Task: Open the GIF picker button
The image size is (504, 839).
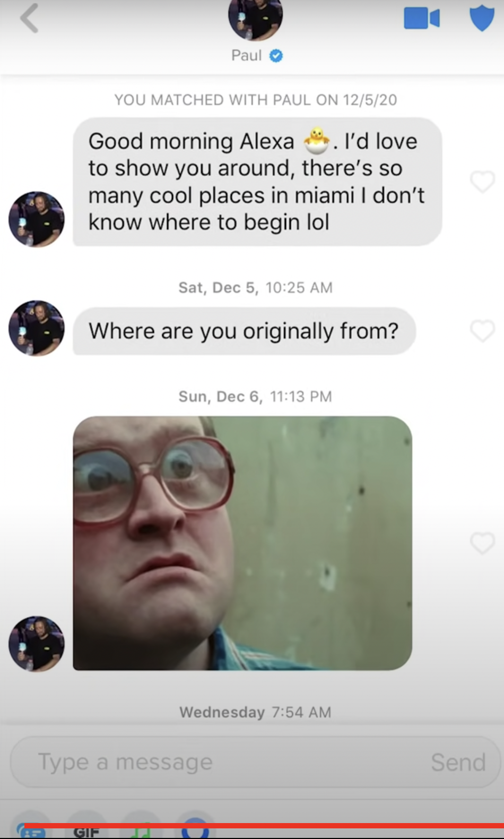Action: coord(86,828)
